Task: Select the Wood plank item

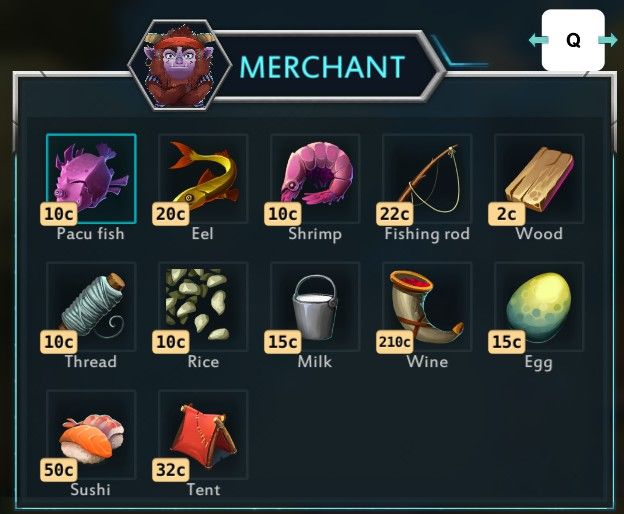Action: click(x=539, y=179)
